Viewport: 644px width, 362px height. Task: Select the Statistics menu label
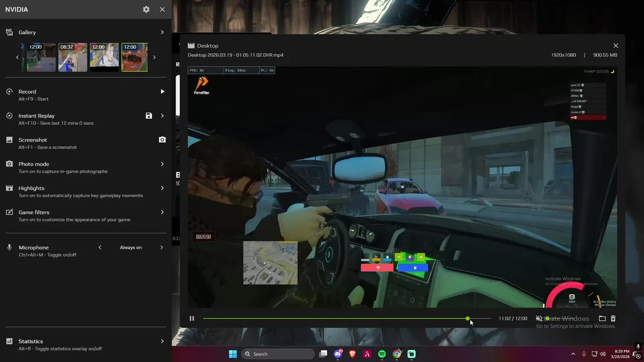[31, 341]
